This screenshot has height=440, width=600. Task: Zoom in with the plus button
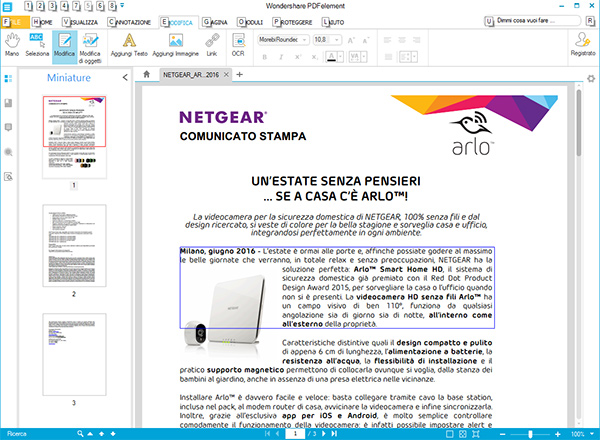558,434
